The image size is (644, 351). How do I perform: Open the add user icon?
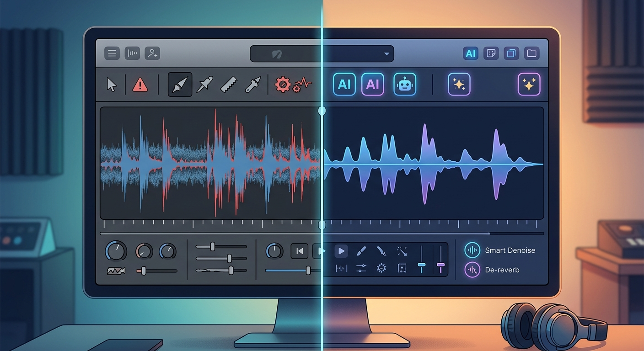pos(152,53)
